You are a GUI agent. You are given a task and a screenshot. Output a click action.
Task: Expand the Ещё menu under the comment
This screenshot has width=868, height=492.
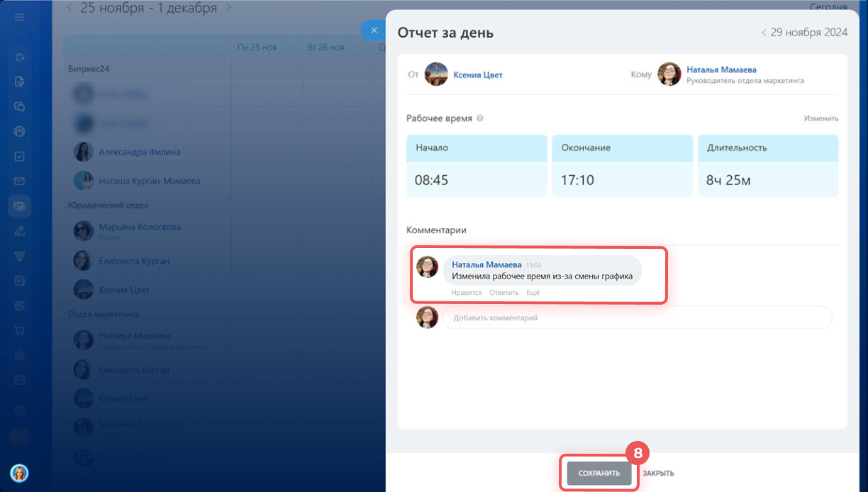tap(533, 293)
